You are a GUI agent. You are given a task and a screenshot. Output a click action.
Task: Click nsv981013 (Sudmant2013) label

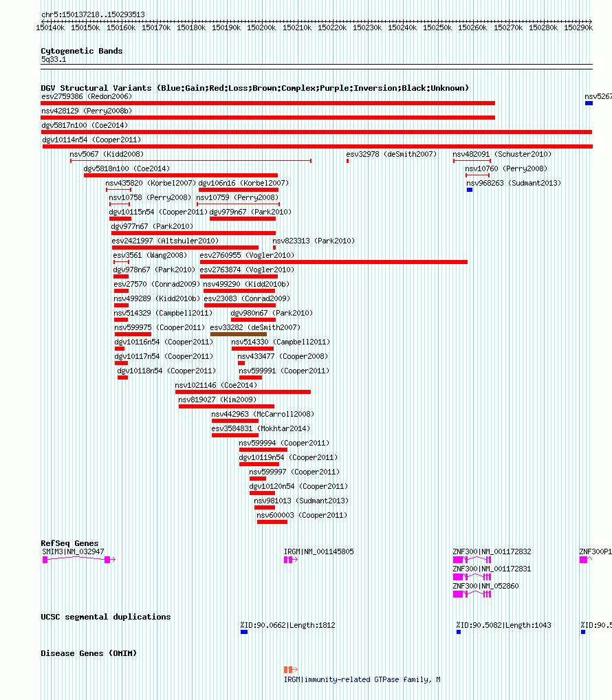301,501
